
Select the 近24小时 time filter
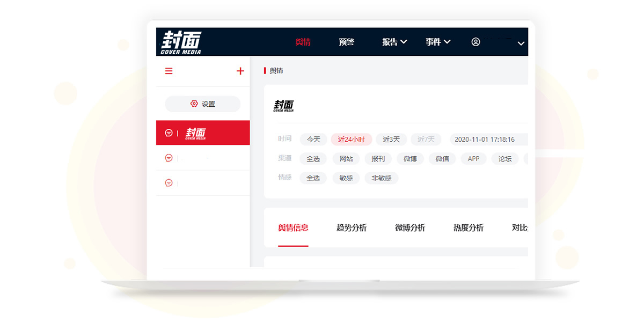(x=351, y=140)
